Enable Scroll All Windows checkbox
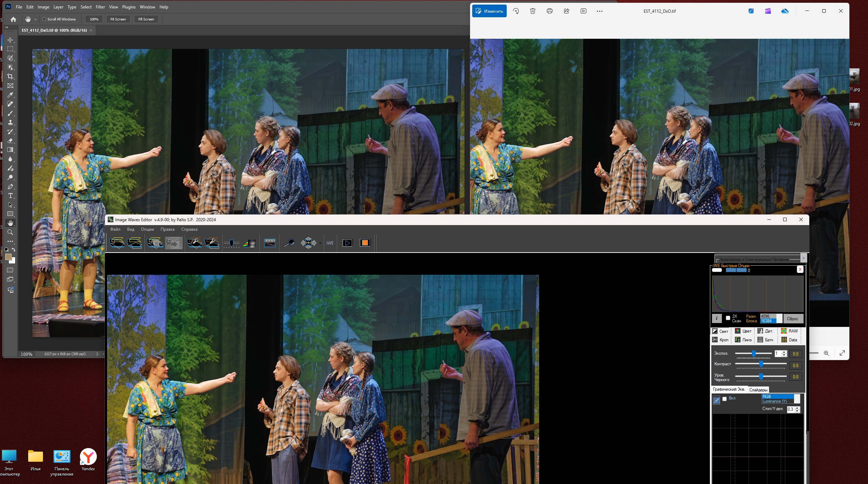Screen dimensions: 868x484 (44, 19)
